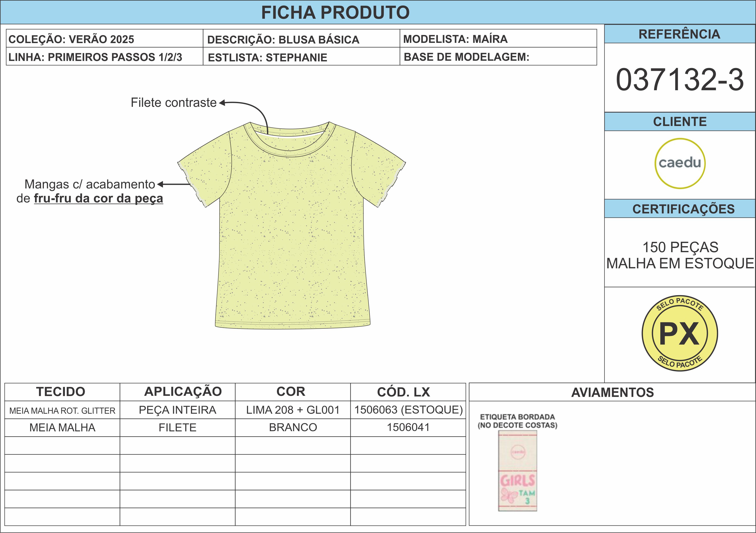This screenshot has height=533, width=756.
Task: Select the 150 PEÇAS MALHA EM ESTOQUE text
Action: 680,255
